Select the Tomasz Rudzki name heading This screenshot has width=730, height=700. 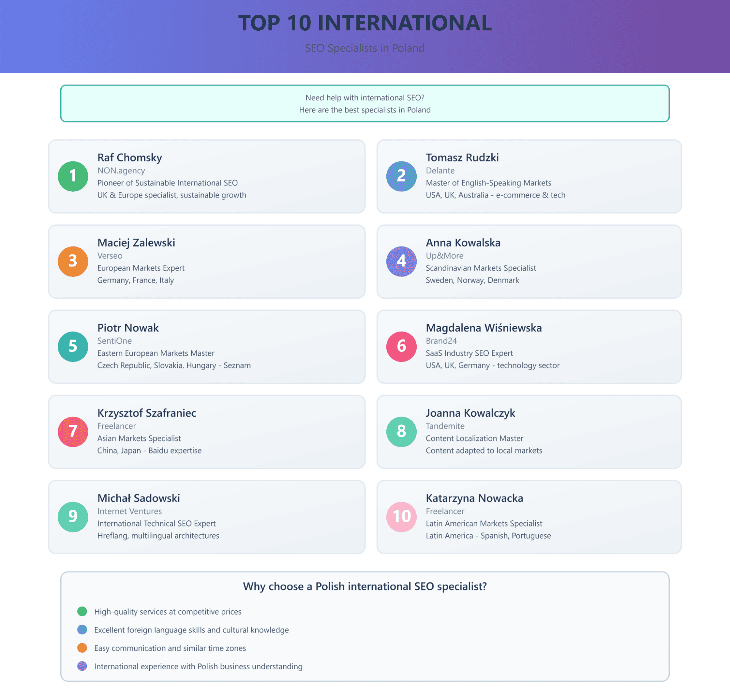[462, 157]
